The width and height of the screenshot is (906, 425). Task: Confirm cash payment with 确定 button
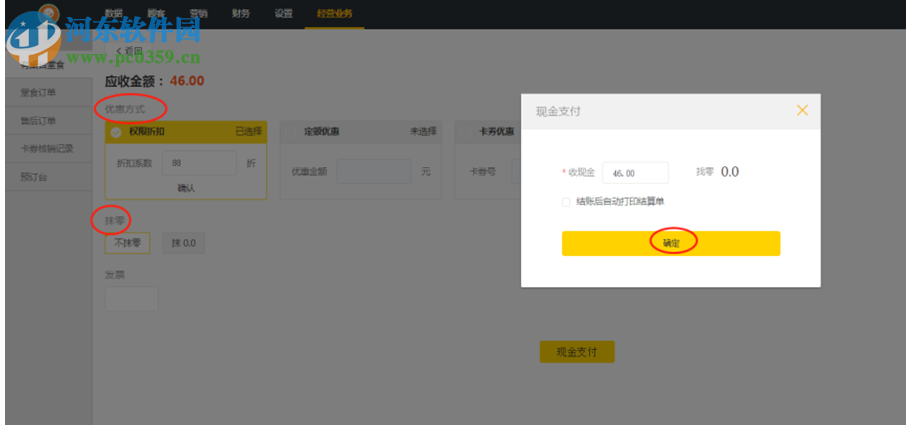671,244
